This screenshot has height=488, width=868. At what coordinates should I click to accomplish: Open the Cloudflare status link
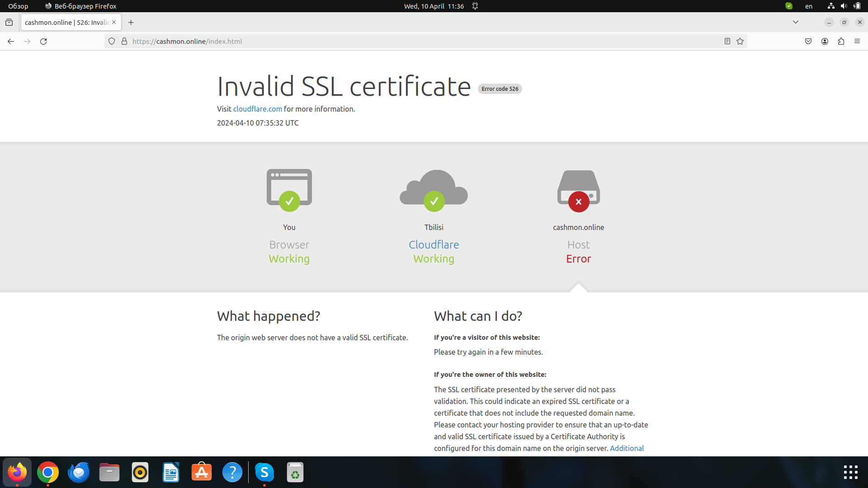point(434,244)
